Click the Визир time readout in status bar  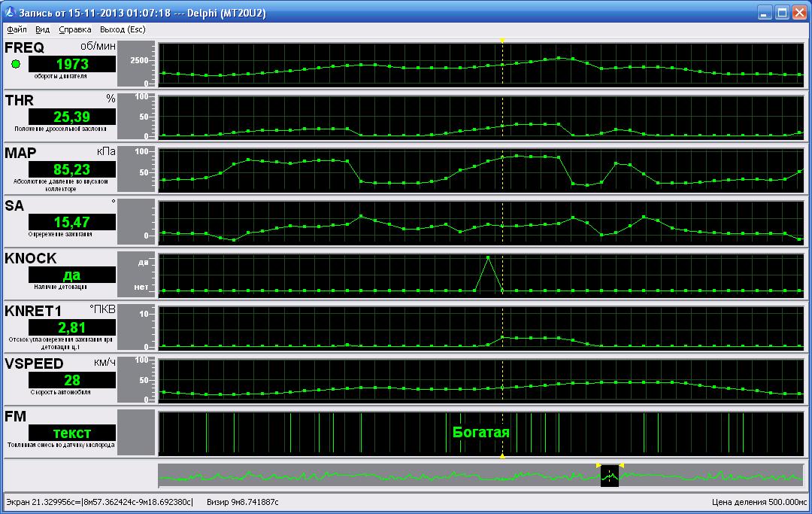pos(242,502)
